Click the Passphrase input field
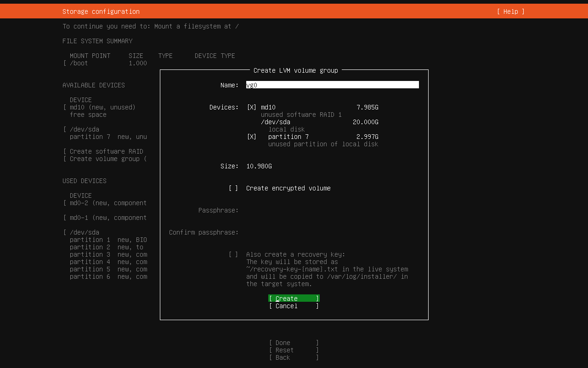The image size is (588, 368). 332,210
